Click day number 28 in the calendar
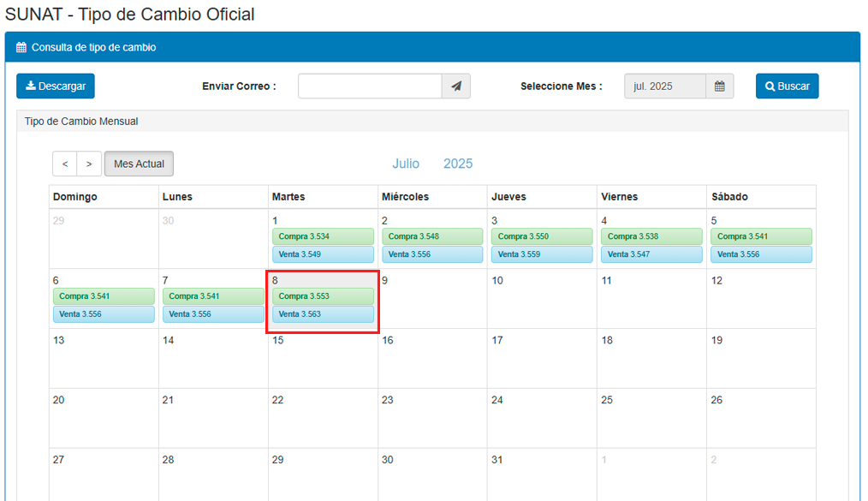Screen dimensions: 868x501 pyautogui.click(x=169, y=460)
